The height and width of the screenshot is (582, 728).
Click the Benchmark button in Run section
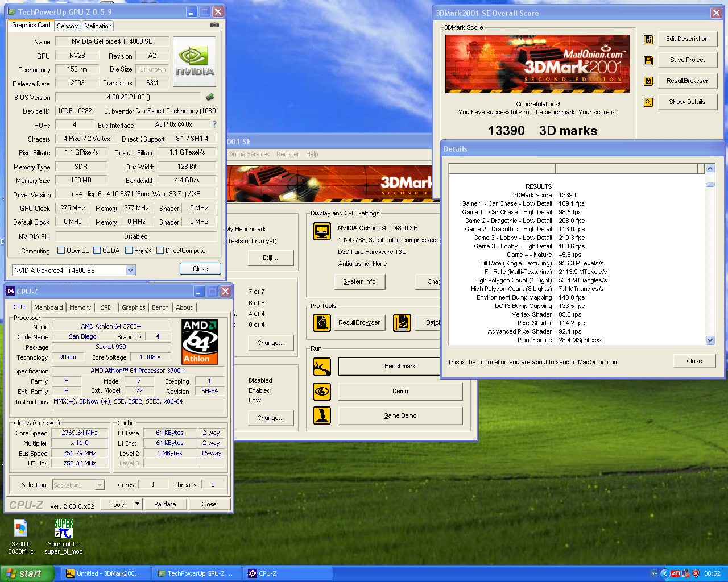400,367
